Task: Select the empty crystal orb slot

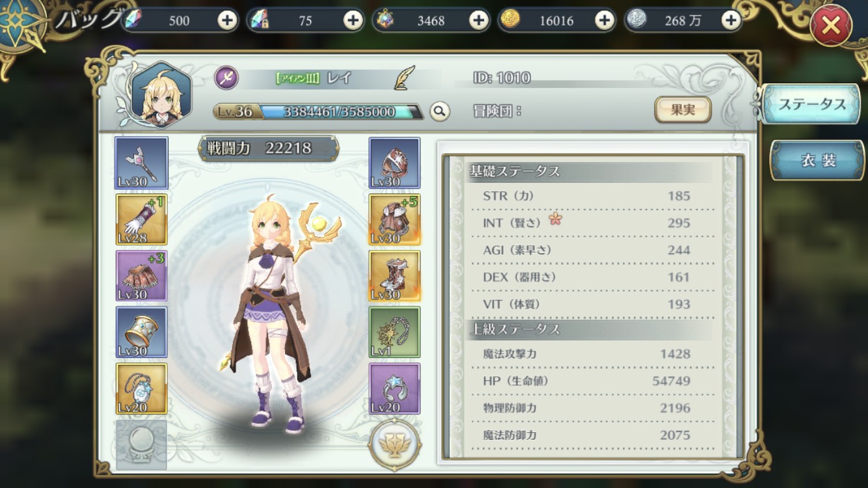Action: tap(141, 445)
